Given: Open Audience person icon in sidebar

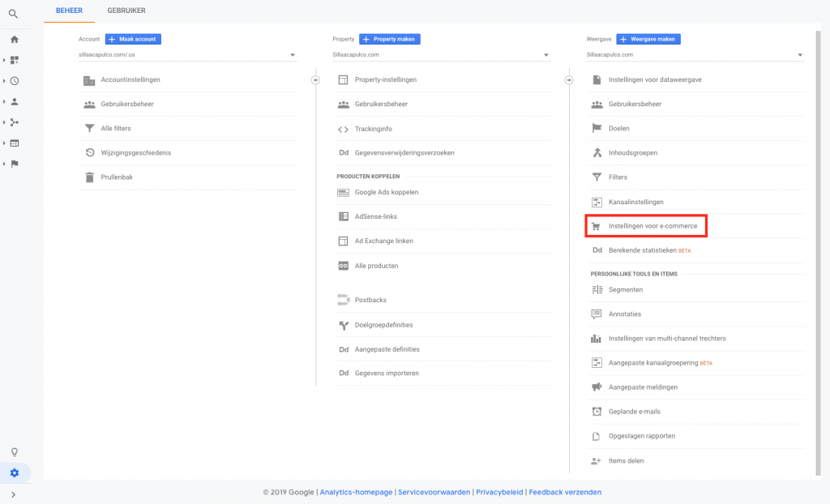Looking at the screenshot, I should pyautogui.click(x=15, y=101).
